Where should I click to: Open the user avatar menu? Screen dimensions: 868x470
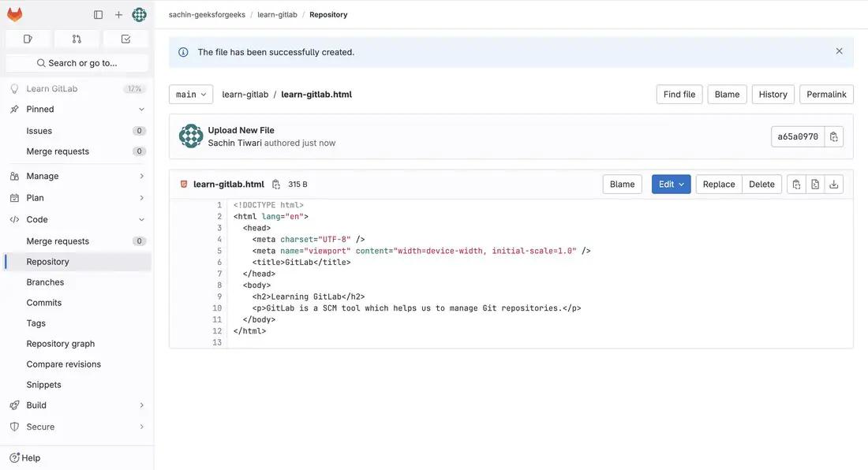(x=139, y=15)
